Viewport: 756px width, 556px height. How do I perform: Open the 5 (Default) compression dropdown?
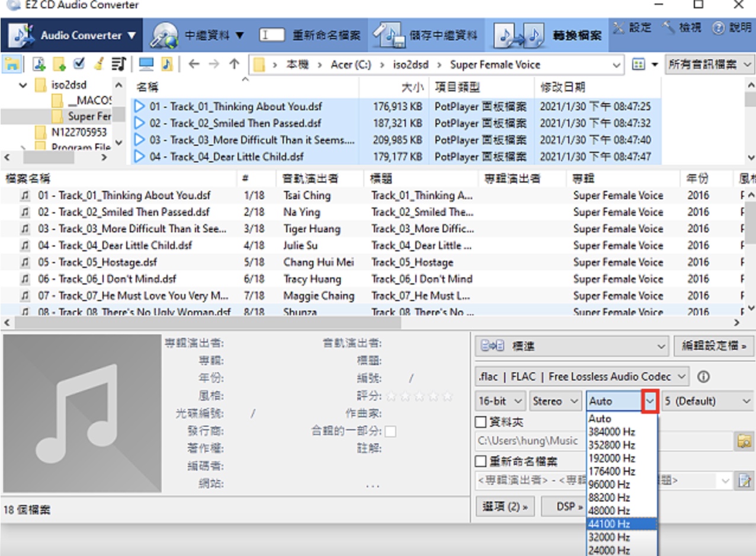708,401
